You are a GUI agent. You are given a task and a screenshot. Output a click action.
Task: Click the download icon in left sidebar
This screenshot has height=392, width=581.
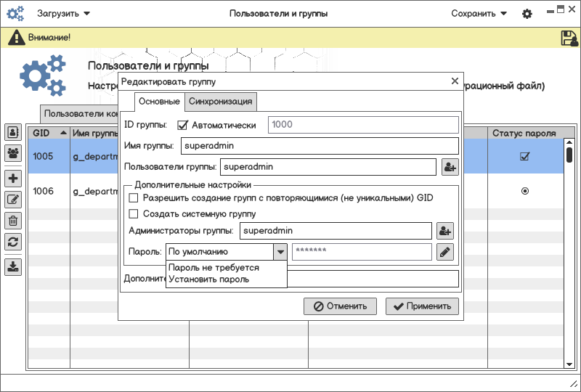13,266
